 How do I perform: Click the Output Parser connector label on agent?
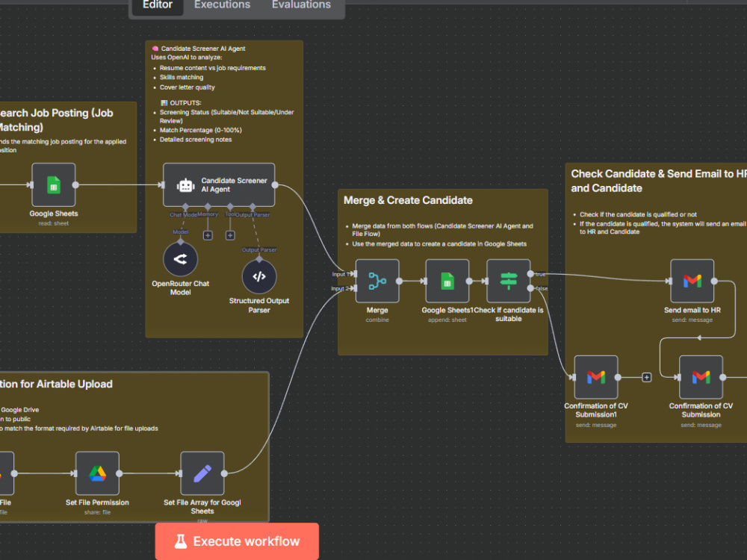click(253, 215)
